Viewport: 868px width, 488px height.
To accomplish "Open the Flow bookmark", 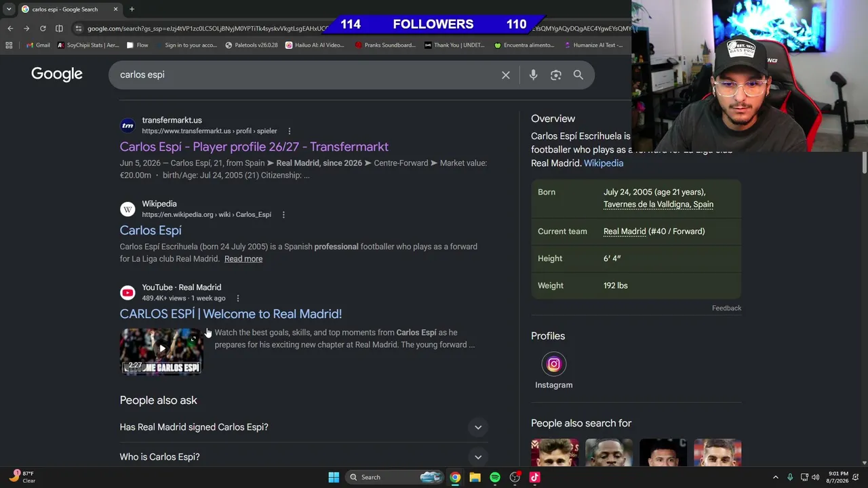I will (x=137, y=45).
